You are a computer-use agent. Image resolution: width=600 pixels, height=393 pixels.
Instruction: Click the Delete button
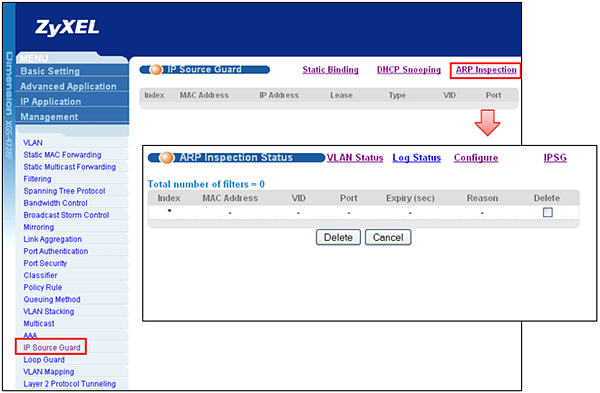(x=338, y=237)
